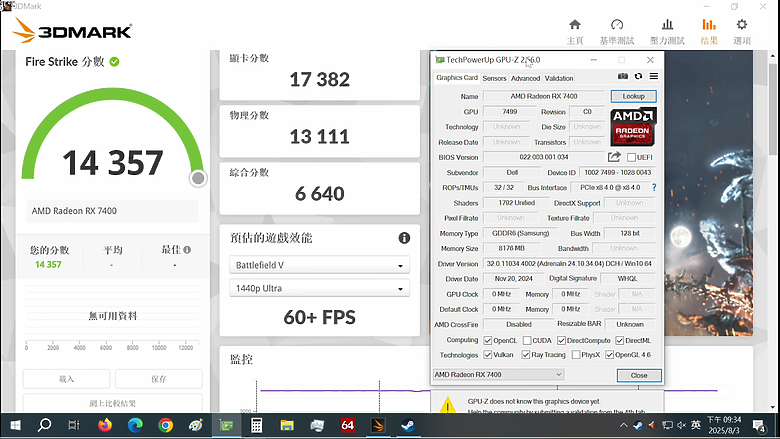This screenshot has height=439, width=780.
Task: Switch to the Advanced tab
Action: [525, 78]
